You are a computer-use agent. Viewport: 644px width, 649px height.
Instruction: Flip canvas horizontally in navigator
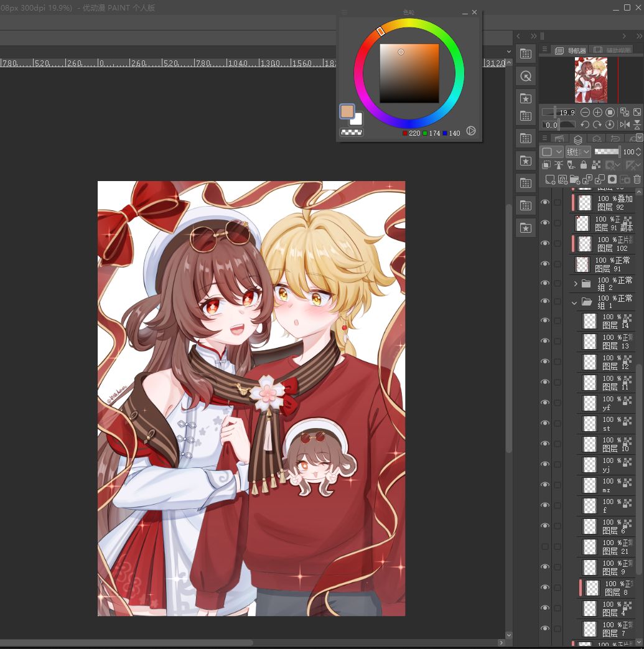click(x=625, y=124)
